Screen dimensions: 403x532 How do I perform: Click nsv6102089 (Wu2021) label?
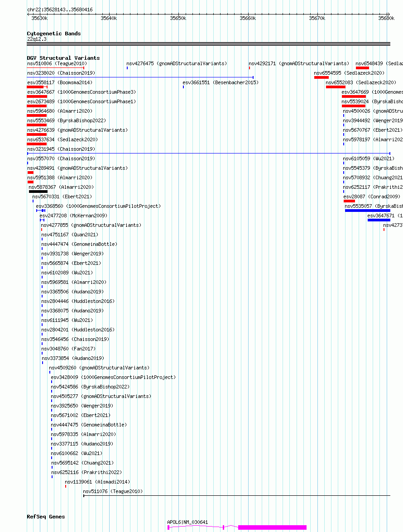(67, 273)
